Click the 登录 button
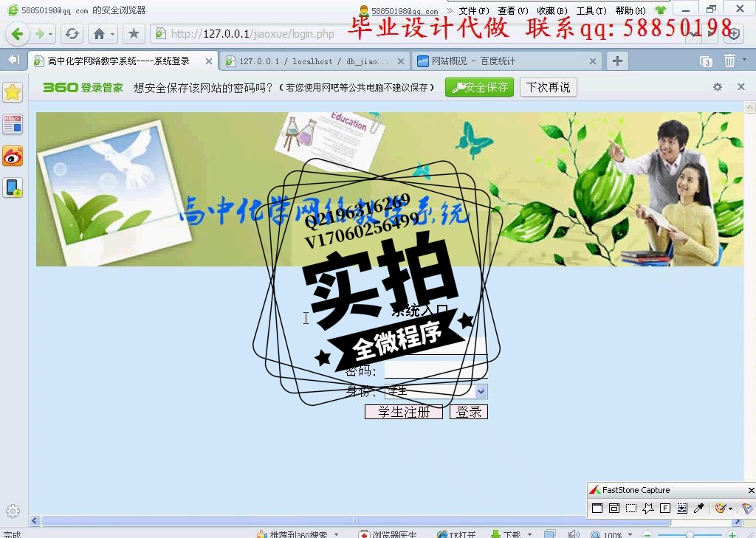 tap(469, 412)
